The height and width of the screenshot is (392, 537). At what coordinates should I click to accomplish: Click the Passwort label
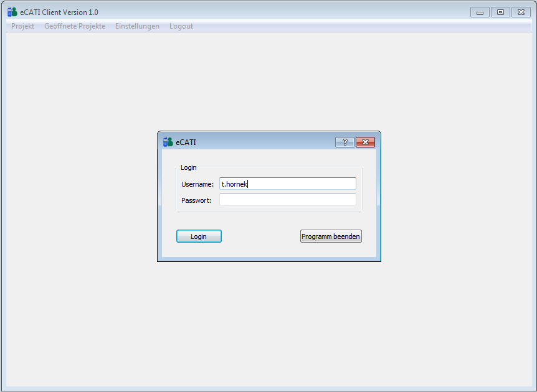[196, 200]
